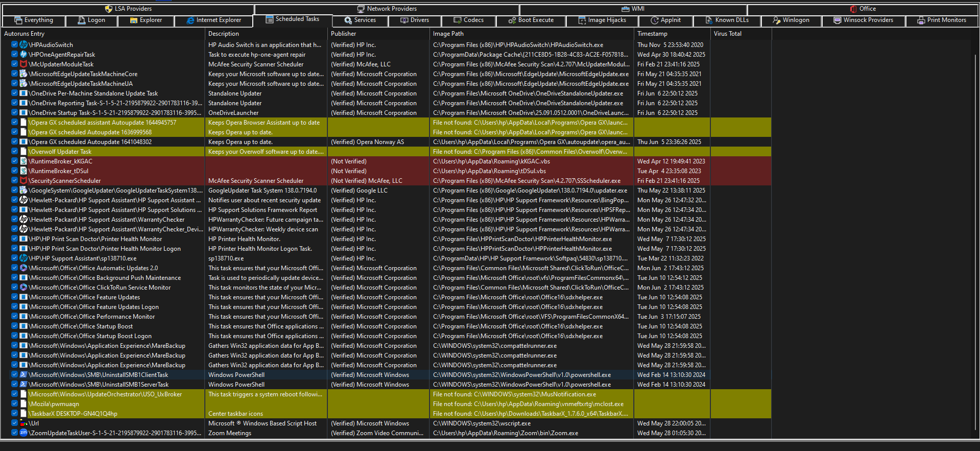Select the tDSul.vbs image path cell
This screenshot has width=980, height=451.
pyautogui.click(x=531, y=171)
